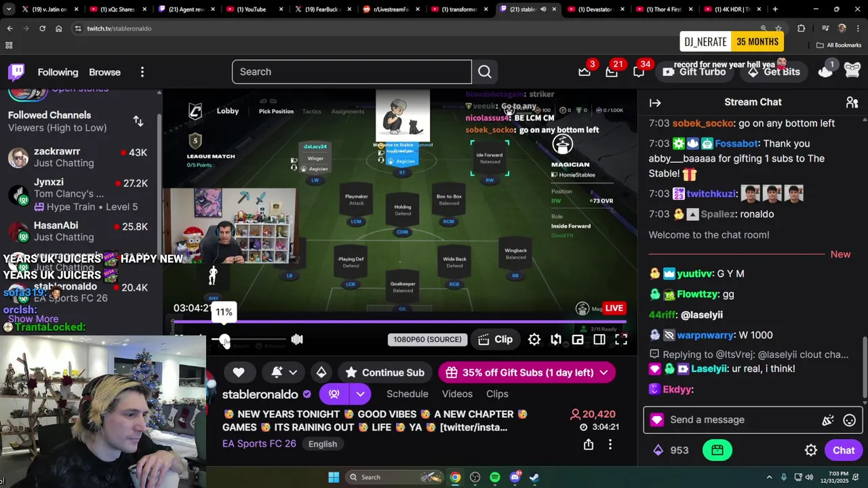The image size is (868, 488).
Task: Open the whispers speech bubble icon
Action: 639,71
